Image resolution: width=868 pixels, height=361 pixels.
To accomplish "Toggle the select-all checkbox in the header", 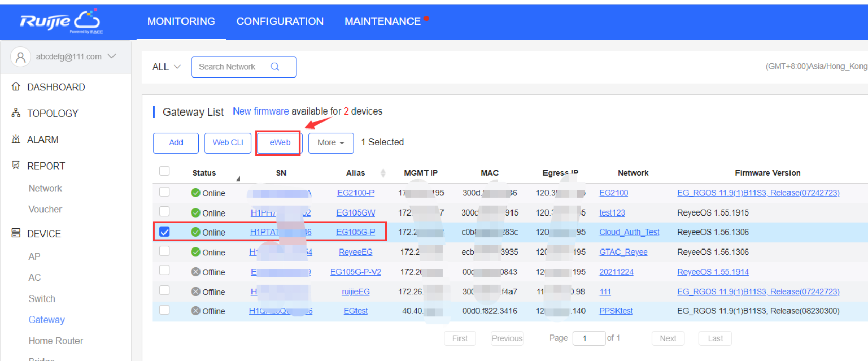I will click(164, 171).
